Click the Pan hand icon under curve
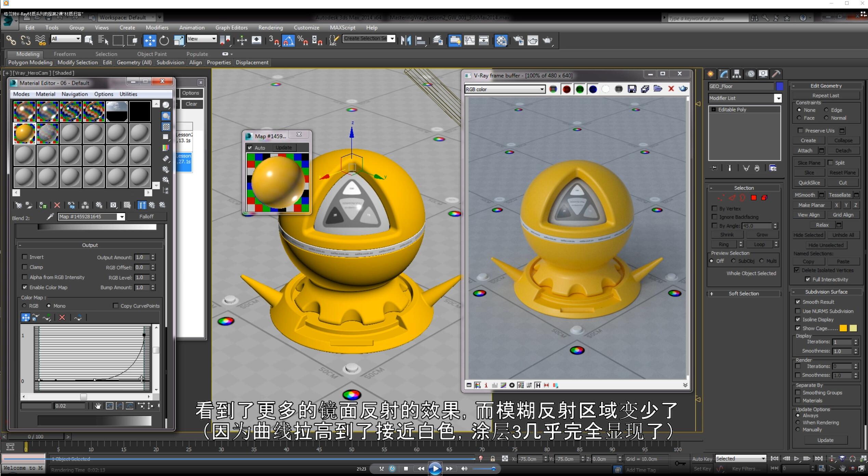This screenshot has height=476, width=868. pyautogui.click(x=98, y=406)
